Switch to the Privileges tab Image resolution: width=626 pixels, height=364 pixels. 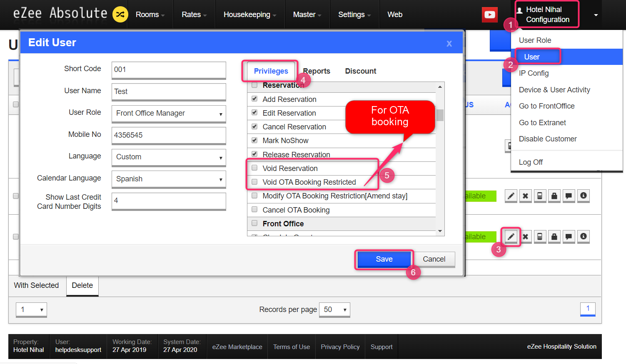[x=271, y=71]
